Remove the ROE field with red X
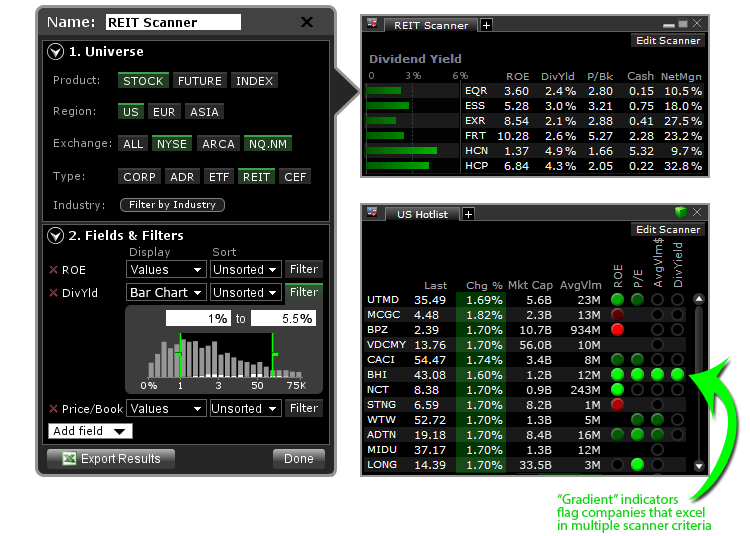Viewport: 750px width, 536px height. pos(54,270)
